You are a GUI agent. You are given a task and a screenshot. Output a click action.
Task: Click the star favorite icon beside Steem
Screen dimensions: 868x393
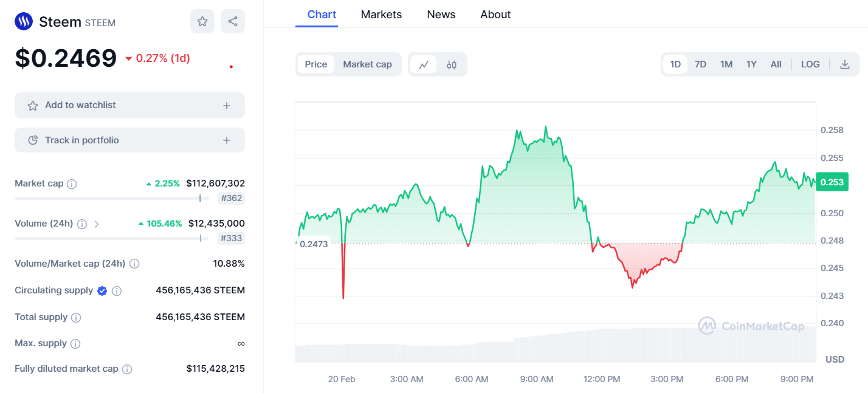click(202, 21)
